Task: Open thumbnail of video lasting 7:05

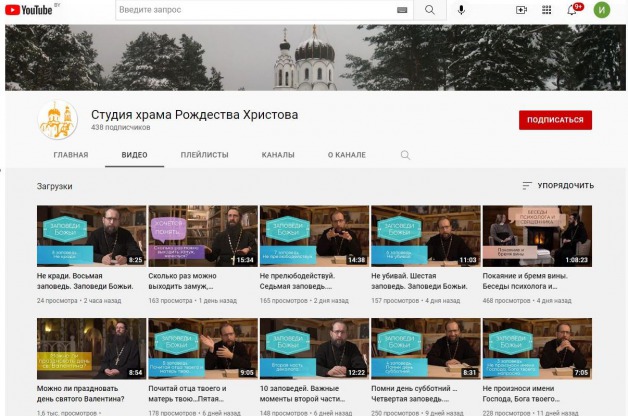Action: pyautogui.click(x=537, y=349)
